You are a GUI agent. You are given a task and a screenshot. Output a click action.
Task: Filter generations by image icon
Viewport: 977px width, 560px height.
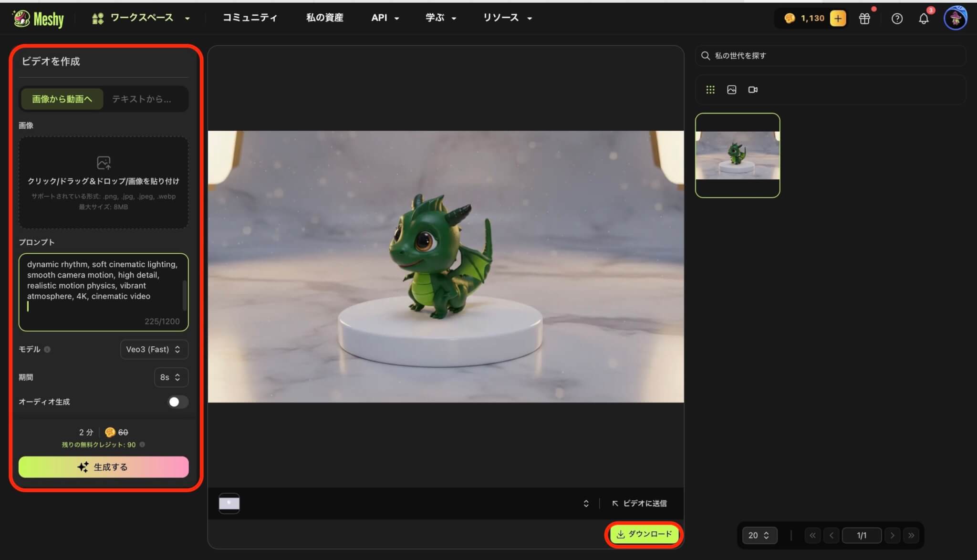(x=731, y=90)
